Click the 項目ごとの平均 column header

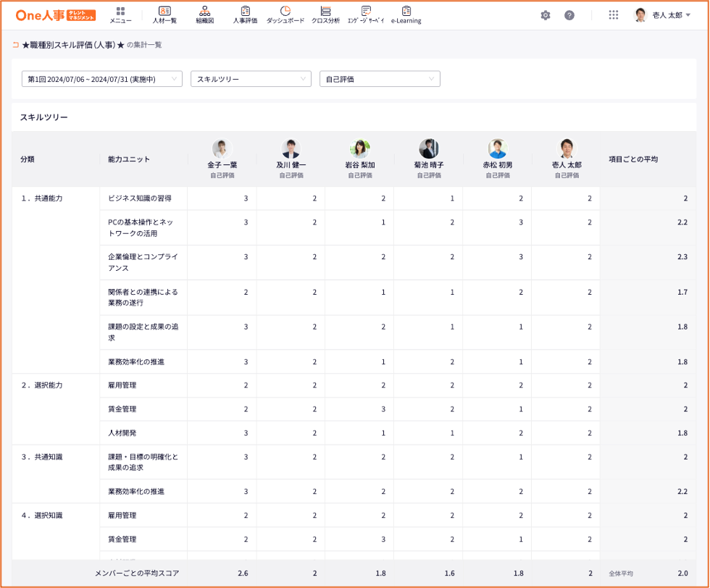coord(633,159)
